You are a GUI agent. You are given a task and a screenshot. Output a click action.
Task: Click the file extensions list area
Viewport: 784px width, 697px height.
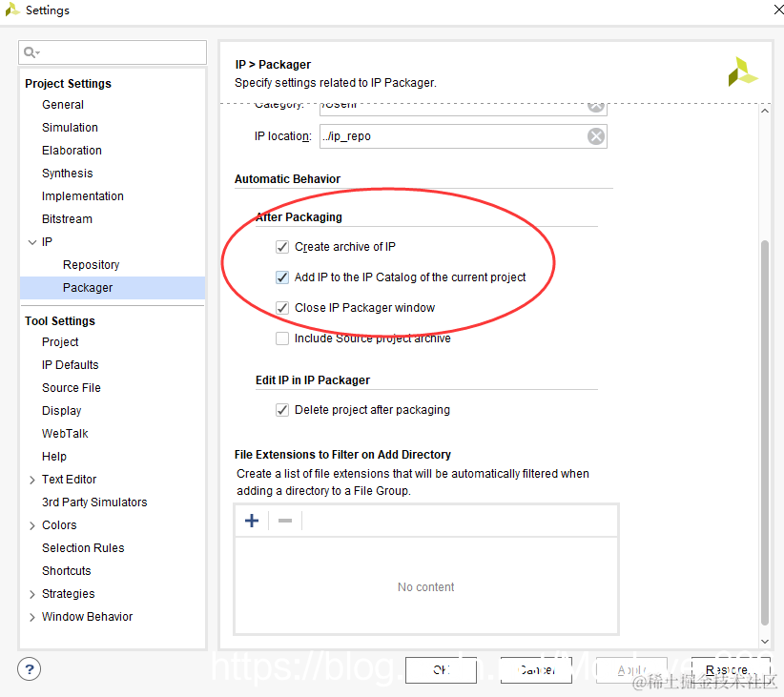[x=426, y=586]
